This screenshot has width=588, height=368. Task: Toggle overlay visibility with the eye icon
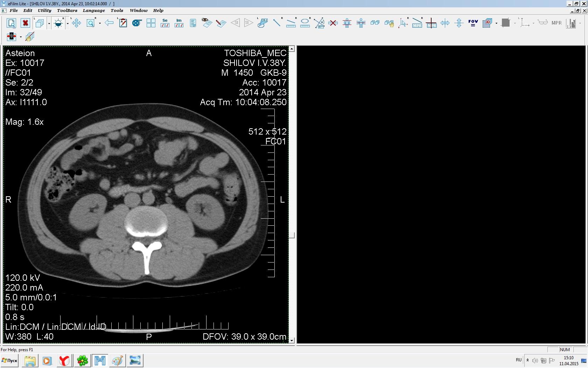pos(206,23)
